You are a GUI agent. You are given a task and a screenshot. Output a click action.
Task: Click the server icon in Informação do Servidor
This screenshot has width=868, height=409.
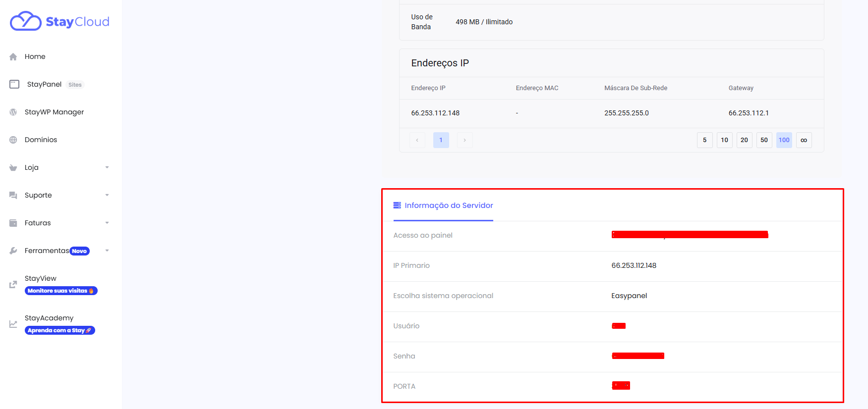pos(397,205)
